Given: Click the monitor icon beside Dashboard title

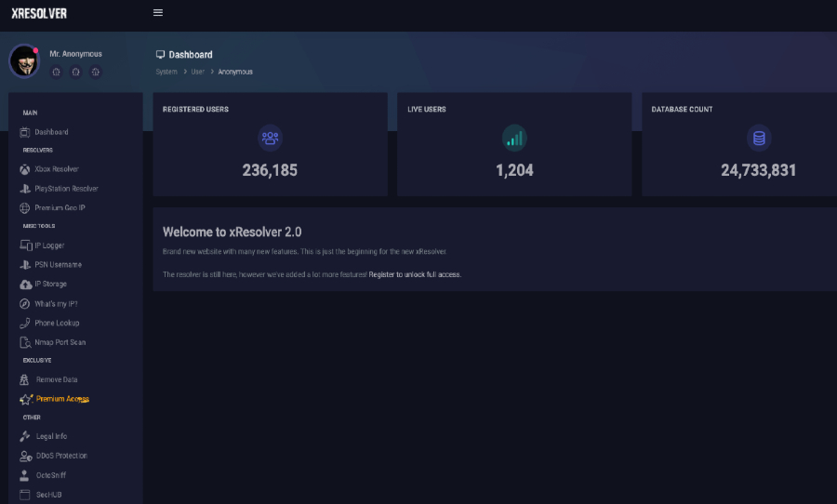Looking at the screenshot, I should point(160,55).
